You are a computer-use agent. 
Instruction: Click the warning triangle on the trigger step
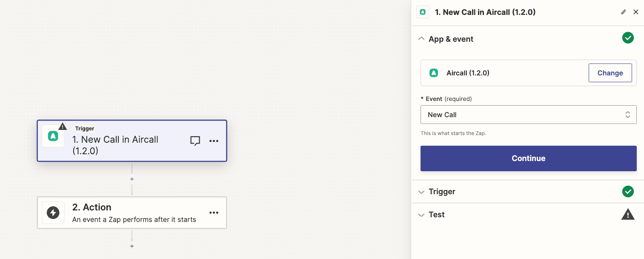[63, 126]
